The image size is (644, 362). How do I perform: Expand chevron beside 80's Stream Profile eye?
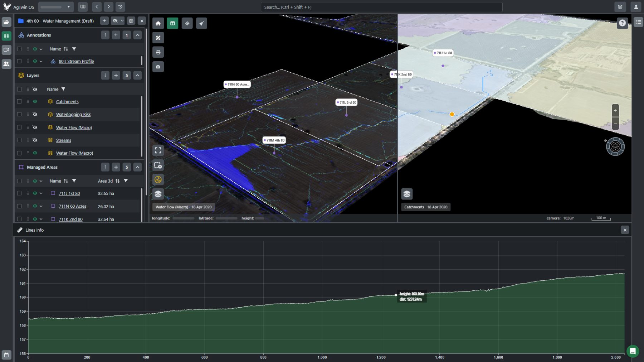41,61
